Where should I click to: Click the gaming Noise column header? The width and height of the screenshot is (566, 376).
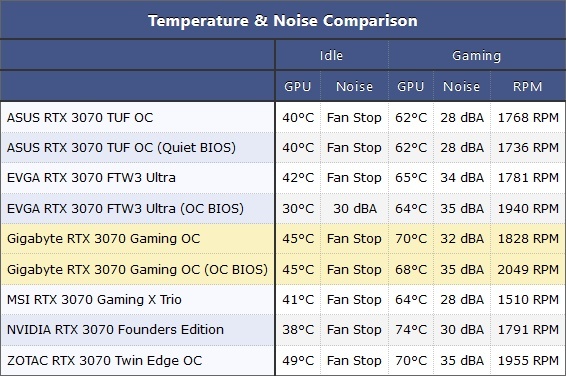[x=461, y=87]
